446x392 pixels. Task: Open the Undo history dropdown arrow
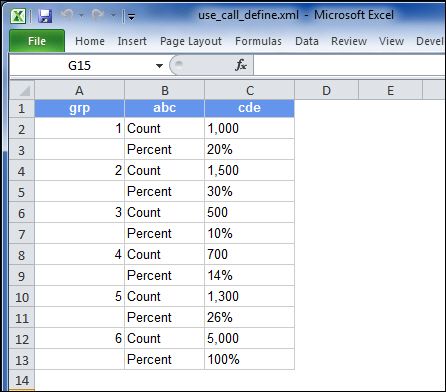(81, 15)
